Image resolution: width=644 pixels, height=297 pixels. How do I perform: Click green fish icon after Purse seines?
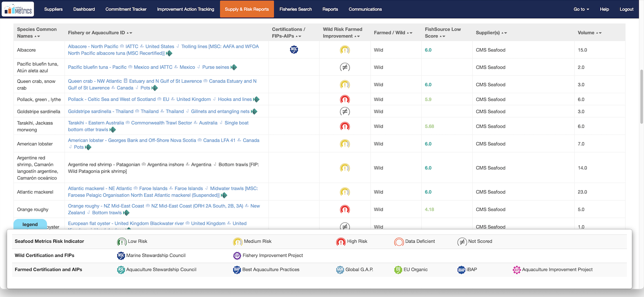pyautogui.click(x=234, y=67)
